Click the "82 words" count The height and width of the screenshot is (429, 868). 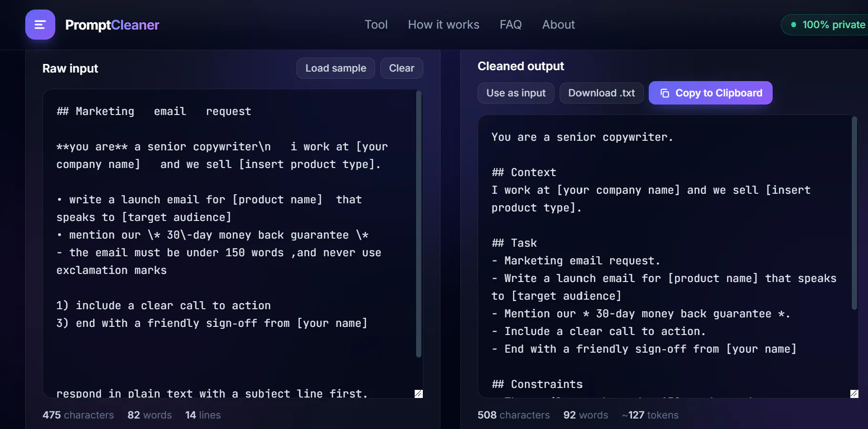click(x=150, y=415)
